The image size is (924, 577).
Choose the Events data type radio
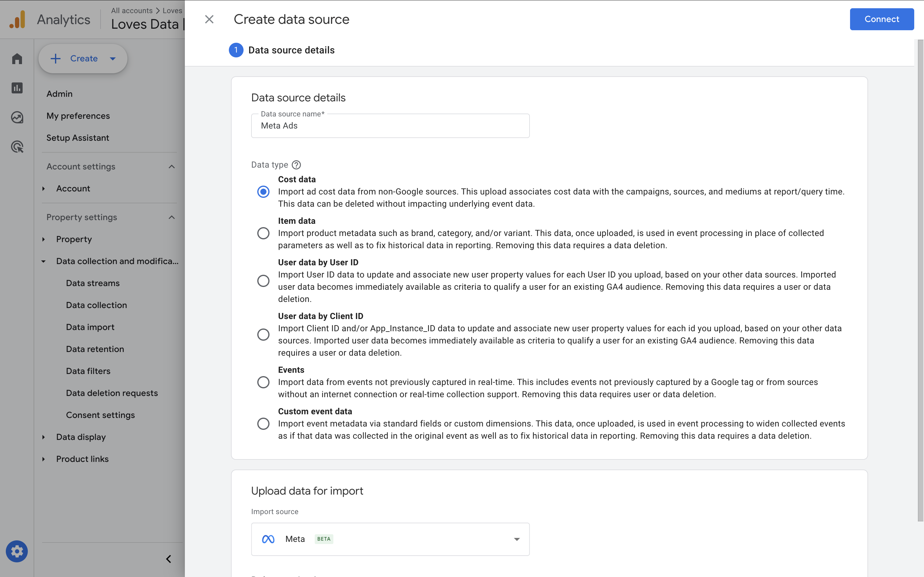click(x=263, y=382)
